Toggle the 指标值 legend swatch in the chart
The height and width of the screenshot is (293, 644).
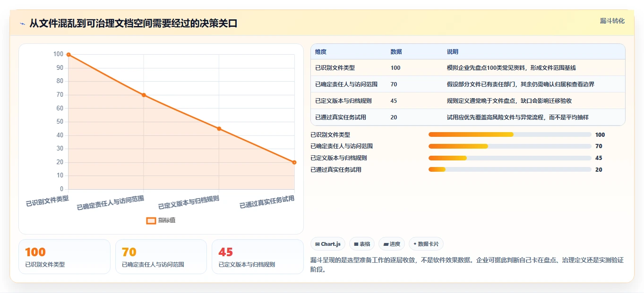151,220
